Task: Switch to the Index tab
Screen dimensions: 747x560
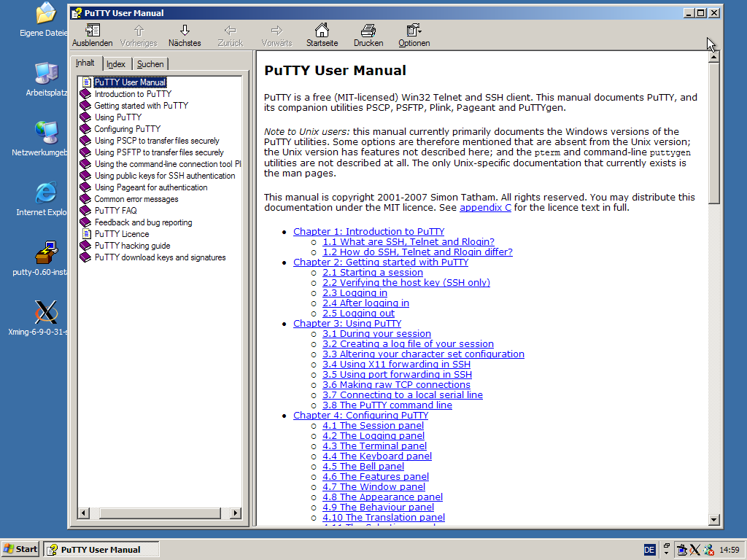Action: point(116,64)
